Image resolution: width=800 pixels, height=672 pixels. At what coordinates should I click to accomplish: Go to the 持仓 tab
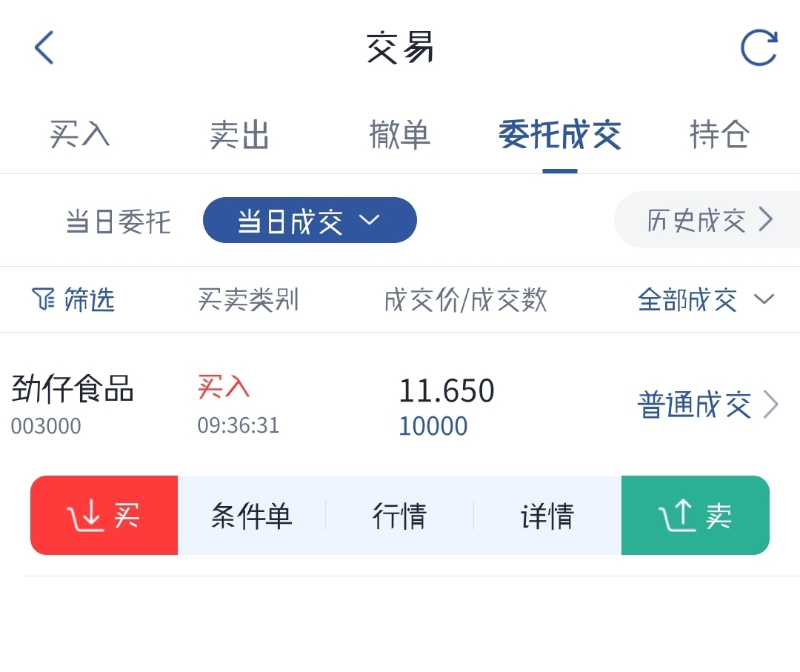719,136
